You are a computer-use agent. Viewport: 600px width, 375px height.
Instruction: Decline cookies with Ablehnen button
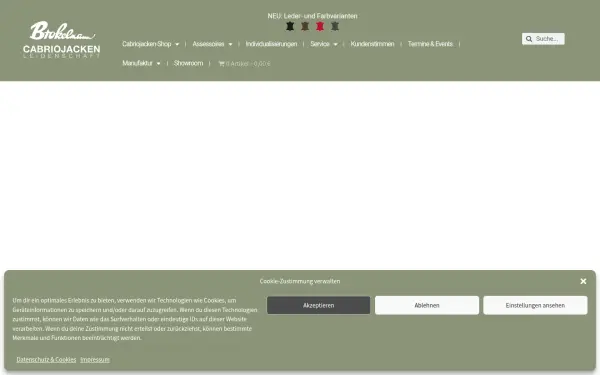click(427, 305)
